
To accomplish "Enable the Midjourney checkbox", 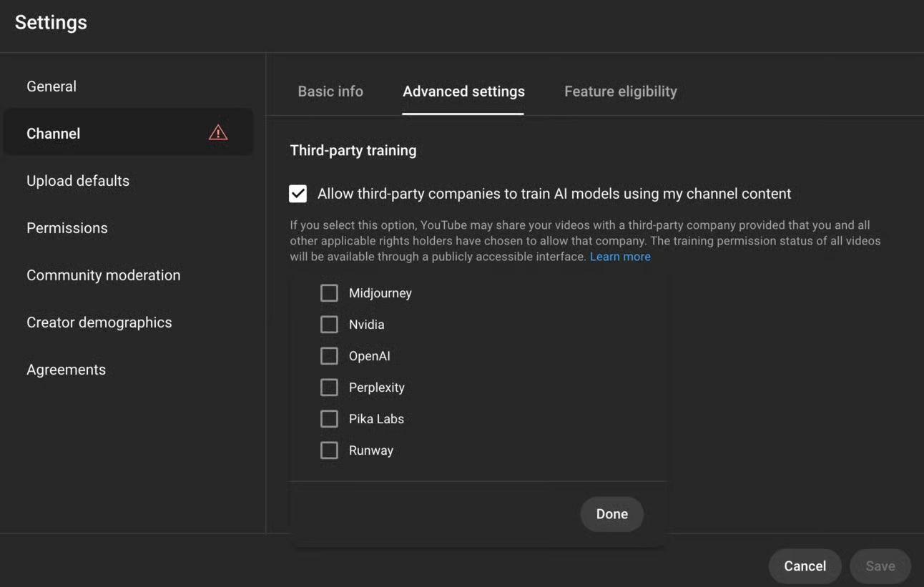I will click(x=329, y=292).
